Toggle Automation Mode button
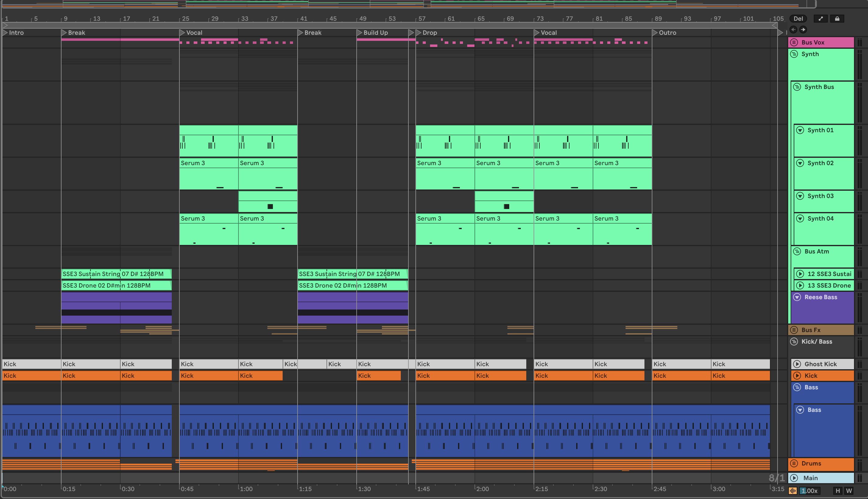The width and height of the screenshot is (868, 499). (820, 19)
